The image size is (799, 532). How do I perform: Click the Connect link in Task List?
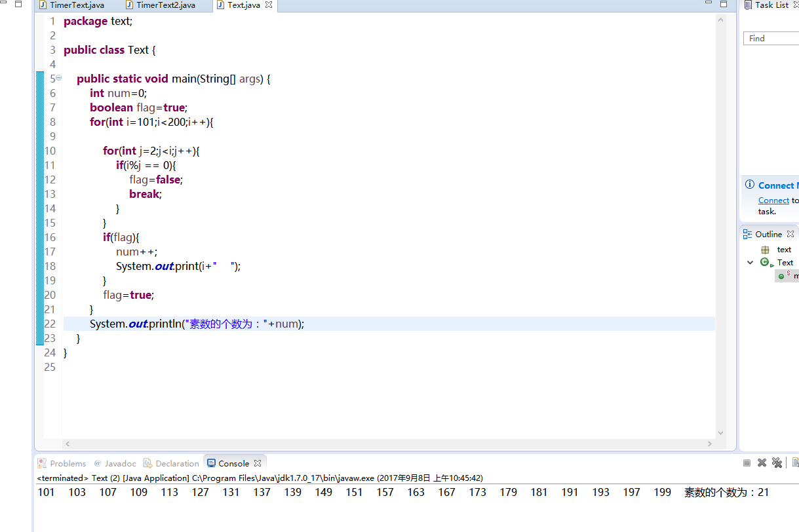773,200
